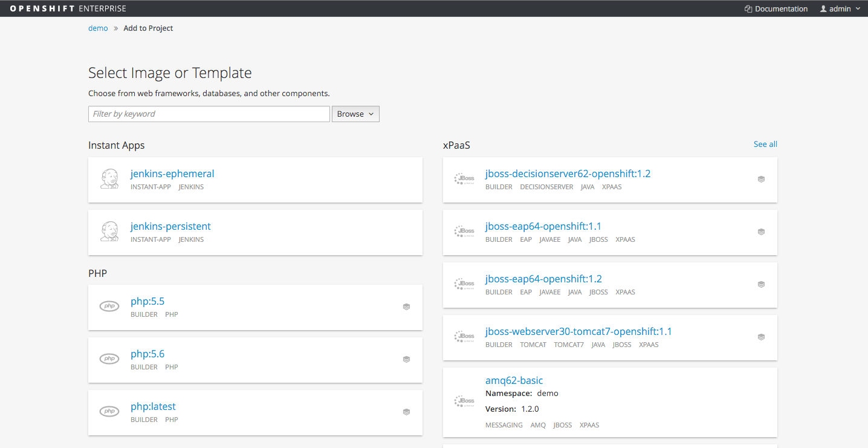Expand the admin user menu arrow
This screenshot has height=448, width=868.
858,9
